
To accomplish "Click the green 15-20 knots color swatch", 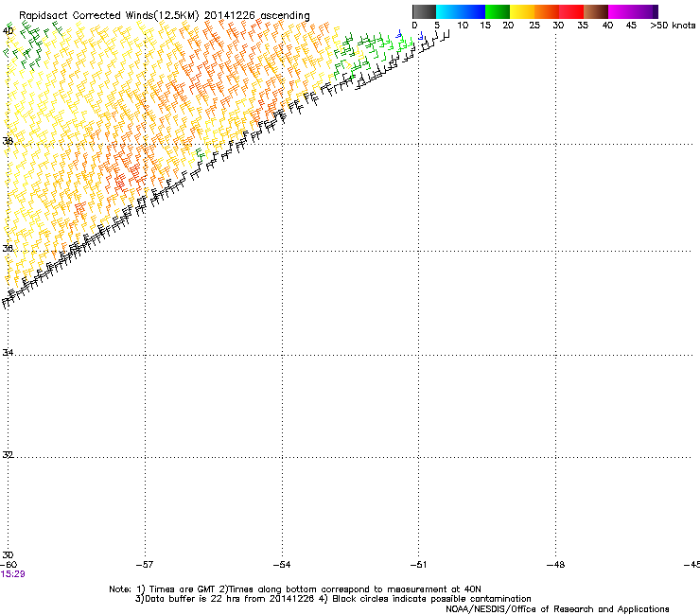I will 498,11.
